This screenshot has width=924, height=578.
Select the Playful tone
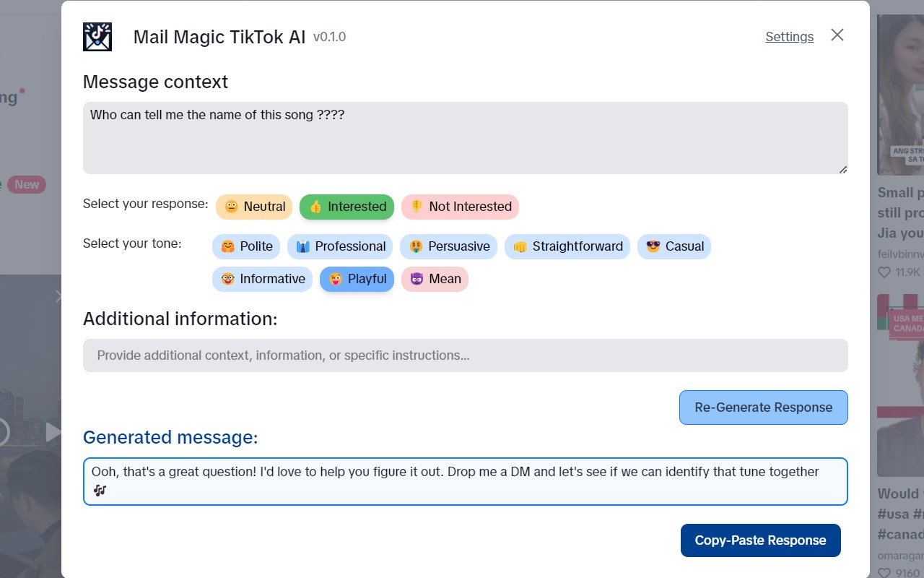coord(357,279)
